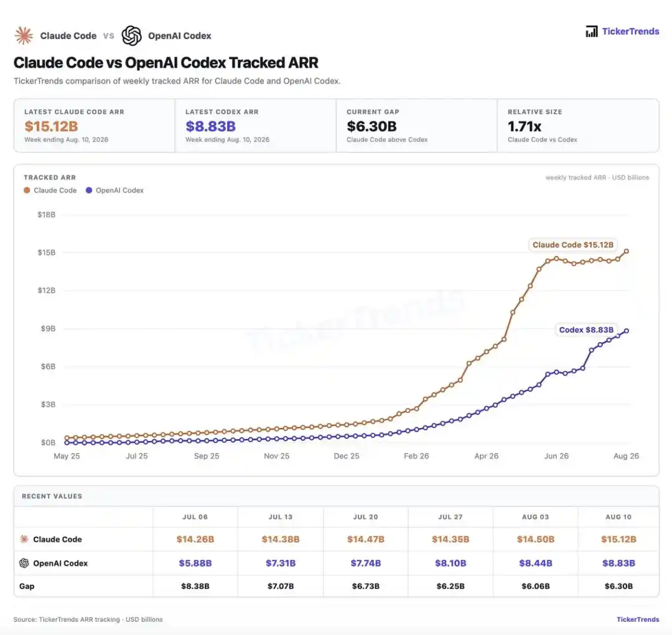Image resolution: width=672 pixels, height=635 pixels.
Task: Click the 'Aug 26' x-axis label
Action: coord(626,456)
